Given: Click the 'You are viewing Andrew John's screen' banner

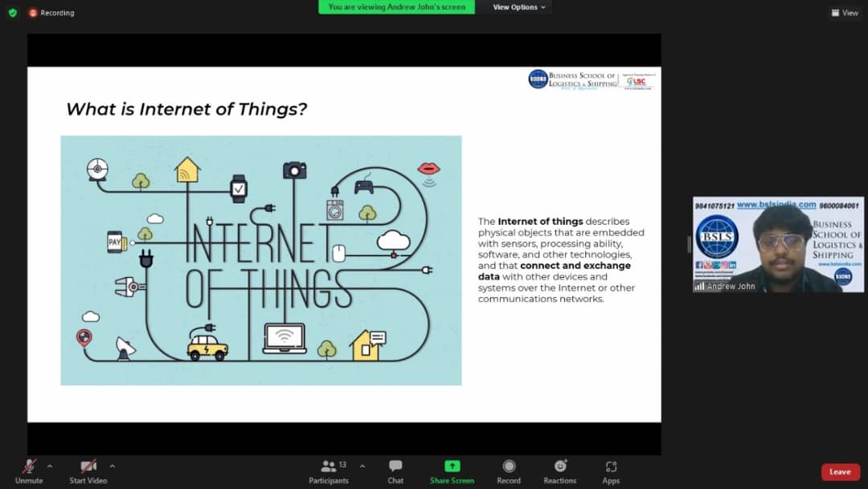Looking at the screenshot, I should click(x=396, y=7).
